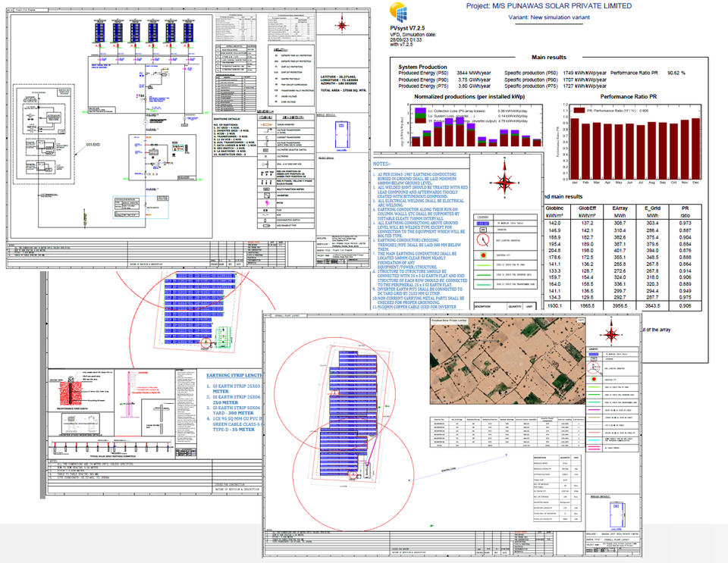Viewport: 728px width, 563px height.
Task: Click the 3.75 GWh/year P90 energy value
Action: (474, 80)
